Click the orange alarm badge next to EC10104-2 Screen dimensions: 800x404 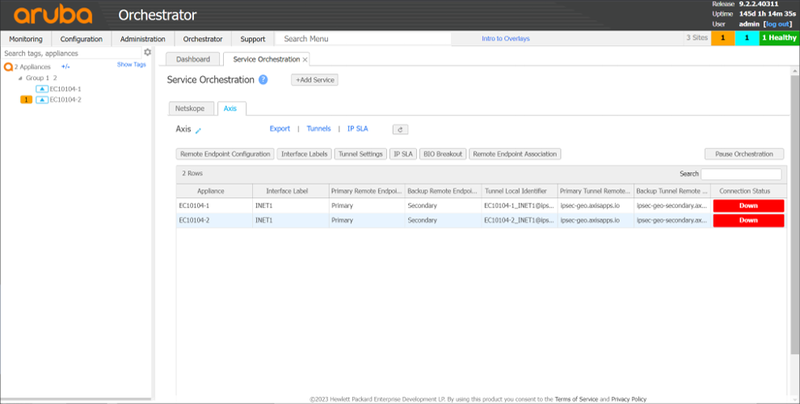coord(26,99)
